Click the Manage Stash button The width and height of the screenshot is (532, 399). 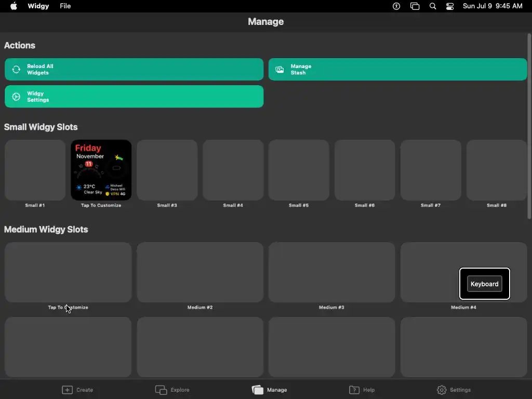(397, 70)
